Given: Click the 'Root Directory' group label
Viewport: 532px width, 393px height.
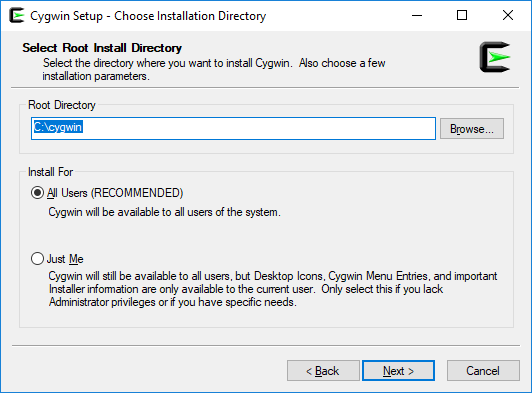Looking at the screenshot, I should [x=62, y=105].
